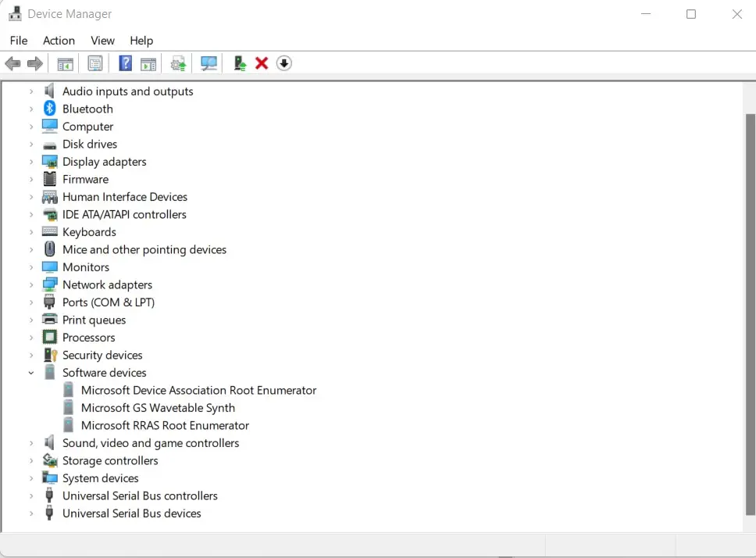Click the Help question mark toolbar icon
Screen dimensions: 756x558
(125, 63)
